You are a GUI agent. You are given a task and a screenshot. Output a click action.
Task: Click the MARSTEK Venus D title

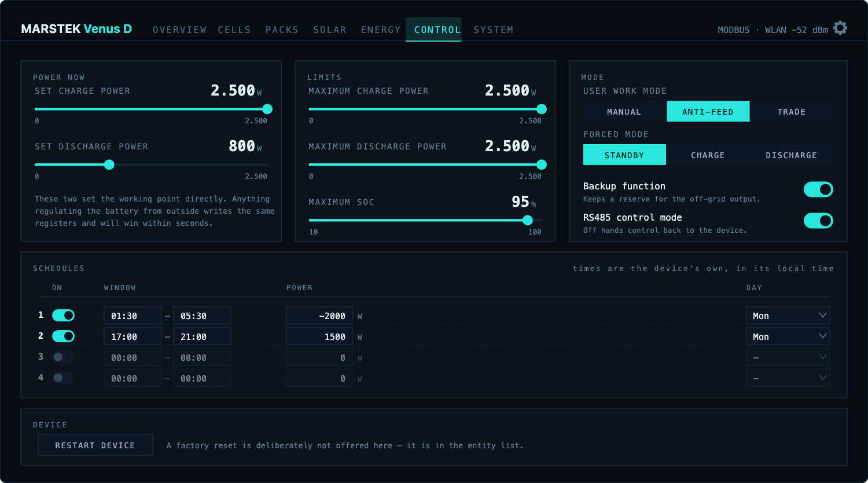coord(76,29)
